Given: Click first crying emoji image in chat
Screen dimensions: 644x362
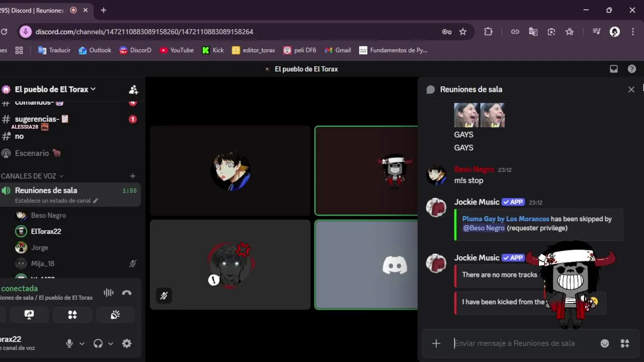Looking at the screenshot, I should pos(466,115).
